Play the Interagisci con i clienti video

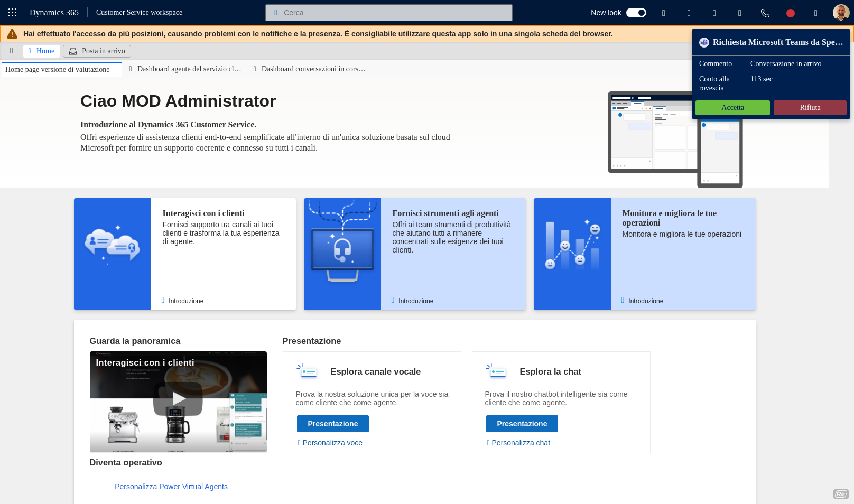pos(178,399)
